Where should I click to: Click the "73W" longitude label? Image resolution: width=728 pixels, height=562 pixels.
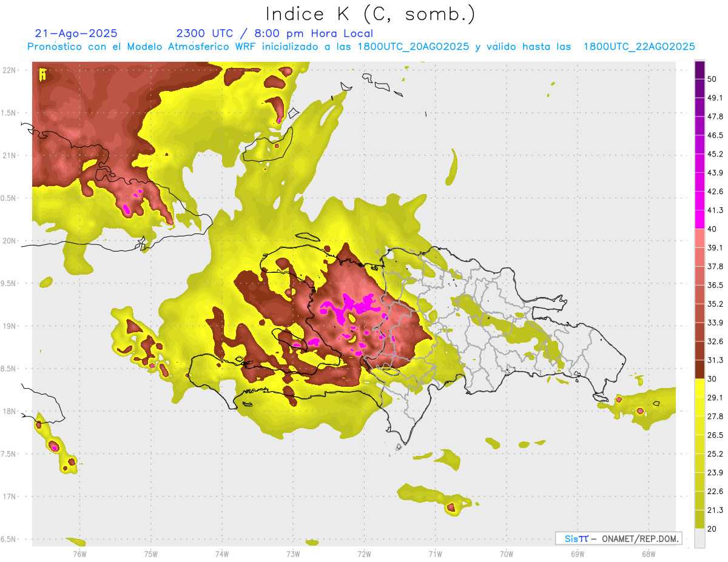click(293, 554)
